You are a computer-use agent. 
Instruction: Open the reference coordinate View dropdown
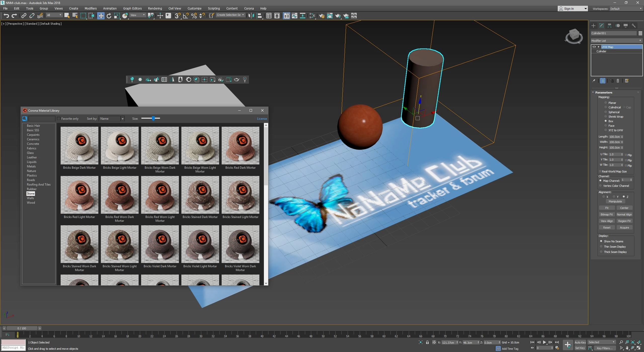[x=138, y=15]
